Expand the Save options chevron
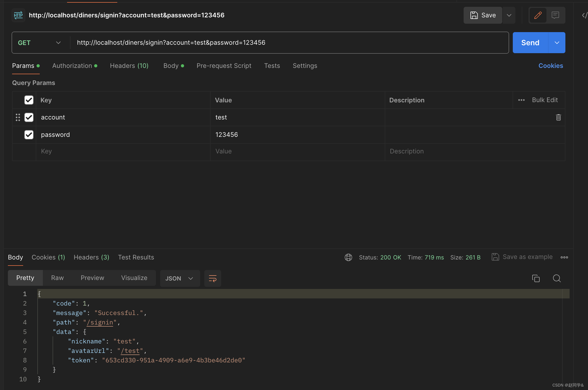 (509, 15)
